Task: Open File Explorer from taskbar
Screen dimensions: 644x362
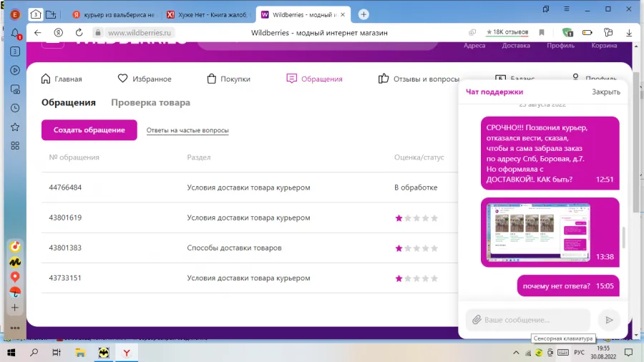Action: pyautogui.click(x=80, y=353)
